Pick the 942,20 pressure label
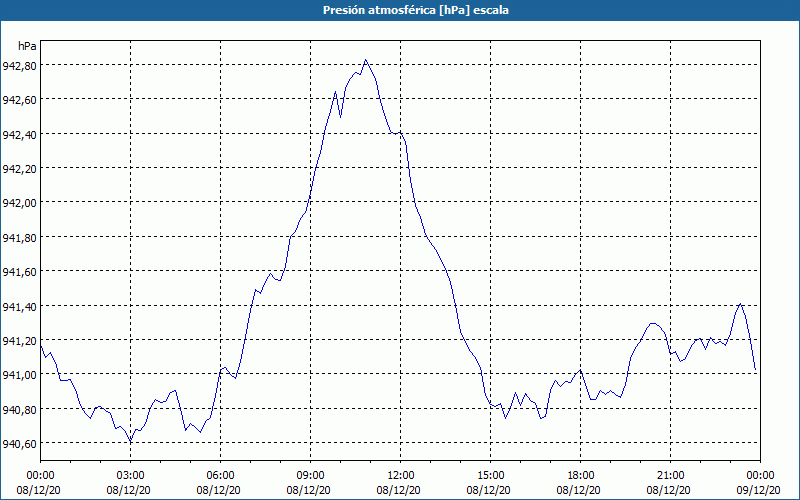This screenshot has width=800, height=500. pyautogui.click(x=20, y=168)
